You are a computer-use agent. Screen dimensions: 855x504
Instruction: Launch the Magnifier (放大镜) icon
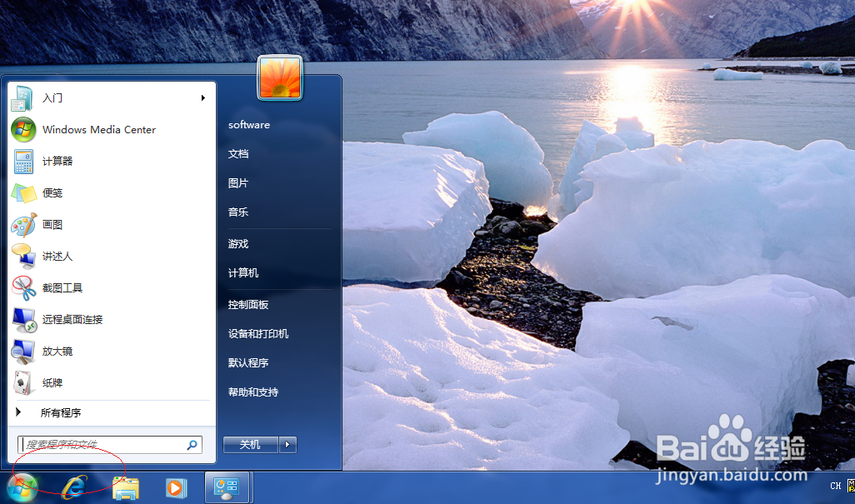(x=23, y=352)
